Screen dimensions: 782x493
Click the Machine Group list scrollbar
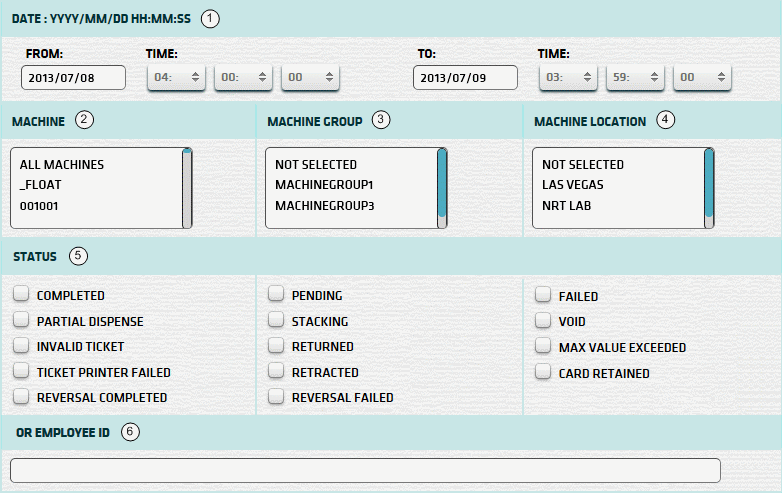(x=442, y=185)
